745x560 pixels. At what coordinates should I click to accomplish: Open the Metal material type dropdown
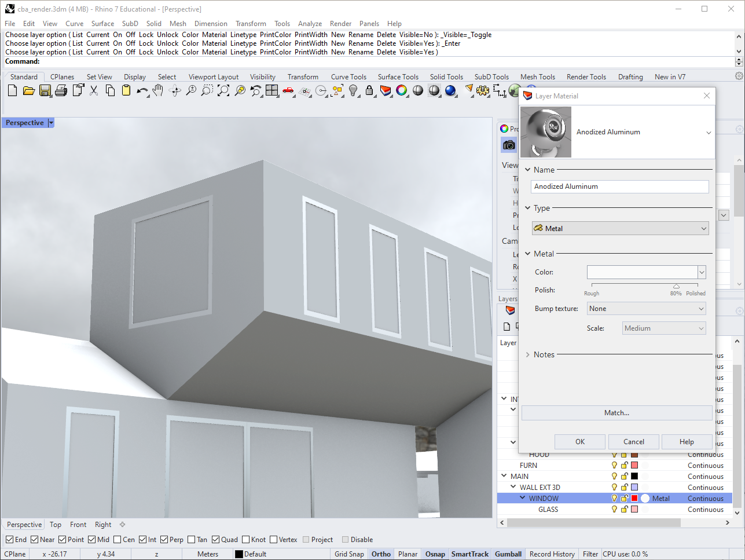point(620,229)
